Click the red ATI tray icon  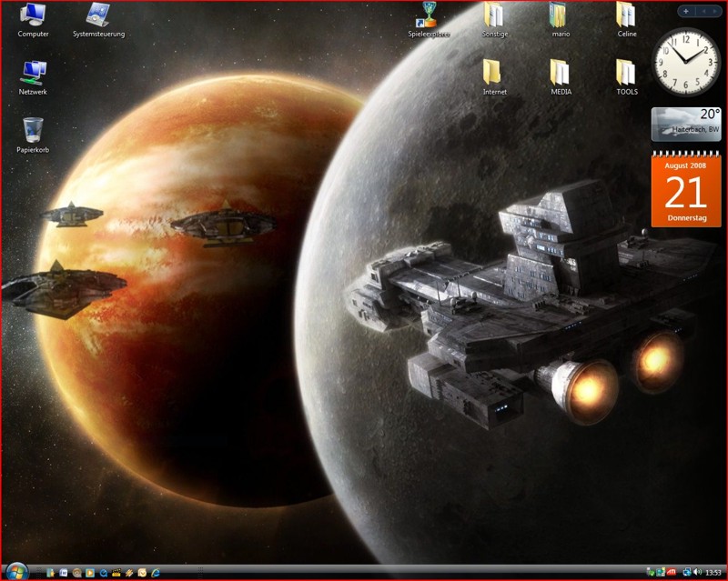(672, 572)
